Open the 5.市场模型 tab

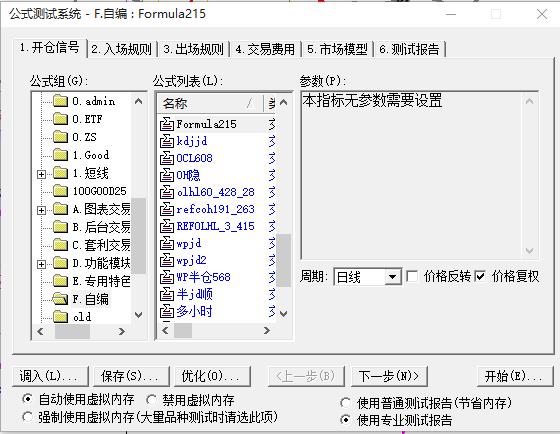(338, 49)
